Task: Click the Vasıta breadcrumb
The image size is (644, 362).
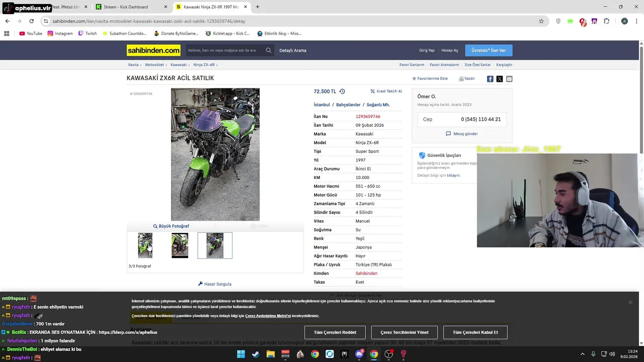Action: (133, 65)
